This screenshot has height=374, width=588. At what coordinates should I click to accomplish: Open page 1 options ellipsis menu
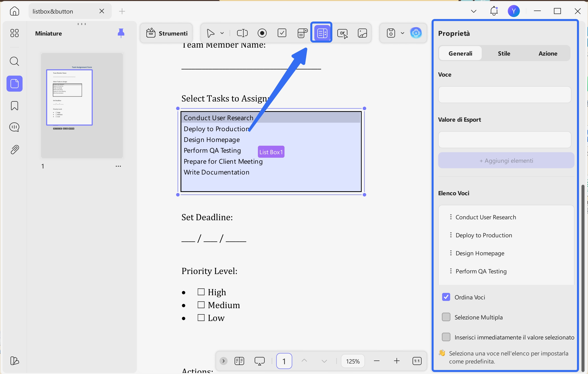(x=118, y=166)
